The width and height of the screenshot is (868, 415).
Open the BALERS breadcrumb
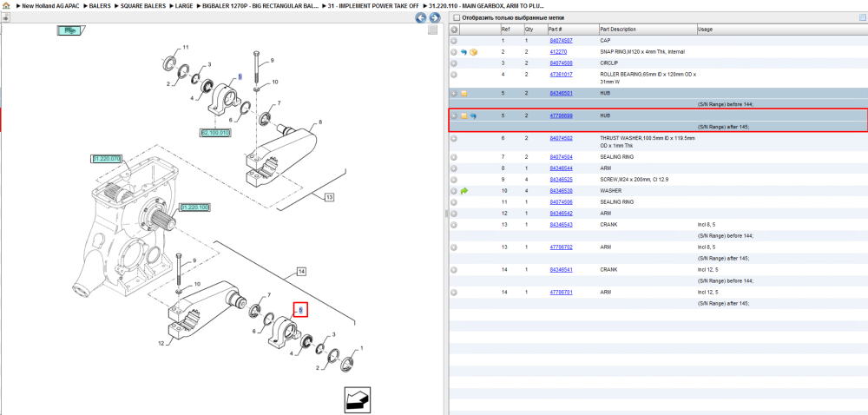pos(100,5)
